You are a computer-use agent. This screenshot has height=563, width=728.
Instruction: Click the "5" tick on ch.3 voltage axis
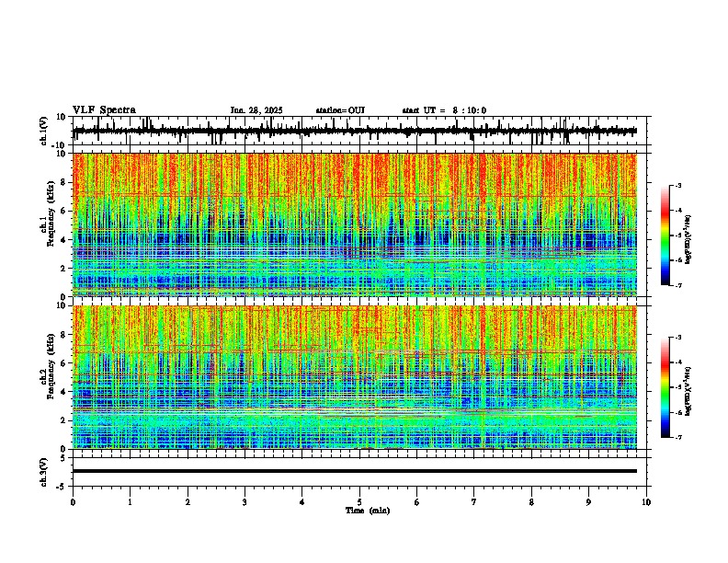[x=63, y=458]
